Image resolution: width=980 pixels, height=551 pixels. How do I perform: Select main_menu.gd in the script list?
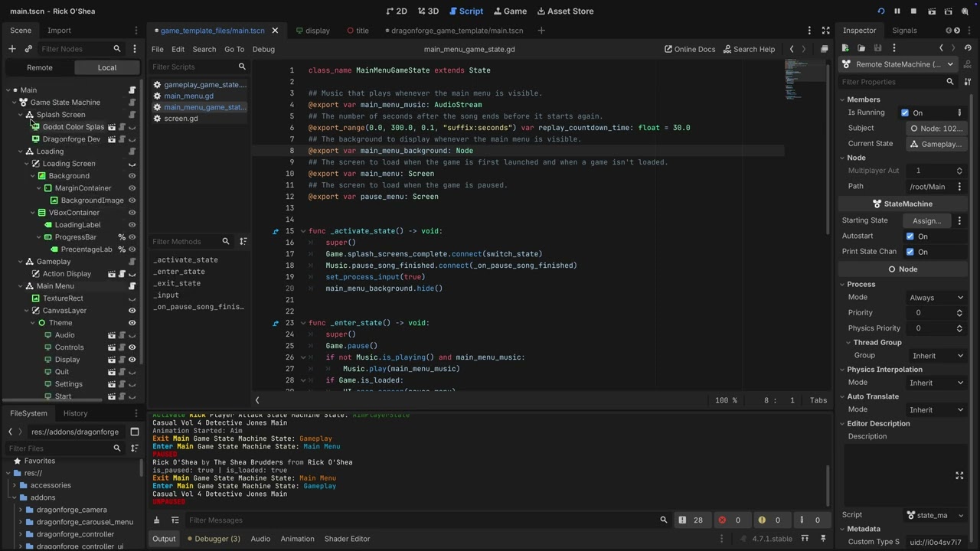click(x=188, y=96)
